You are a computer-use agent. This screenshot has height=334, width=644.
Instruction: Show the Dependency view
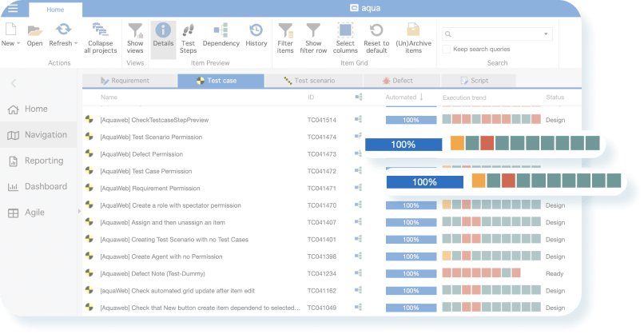[x=221, y=36]
